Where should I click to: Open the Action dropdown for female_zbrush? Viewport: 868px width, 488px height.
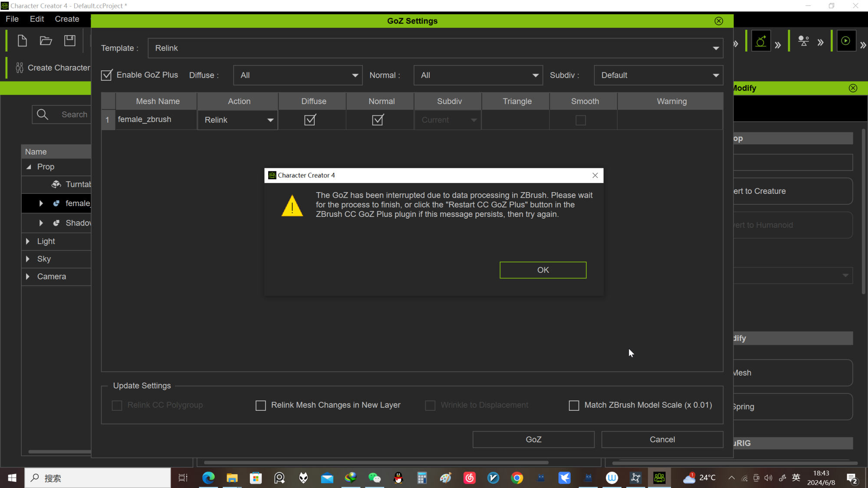237,120
